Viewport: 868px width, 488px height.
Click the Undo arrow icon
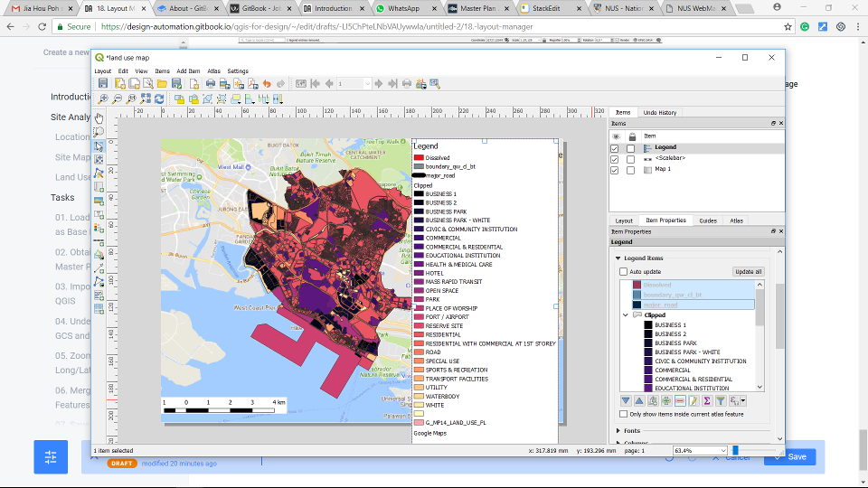267,84
